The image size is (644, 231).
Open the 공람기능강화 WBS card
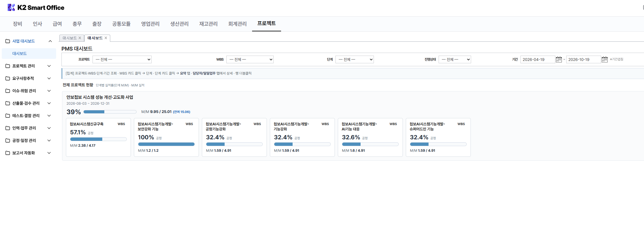pos(234,138)
